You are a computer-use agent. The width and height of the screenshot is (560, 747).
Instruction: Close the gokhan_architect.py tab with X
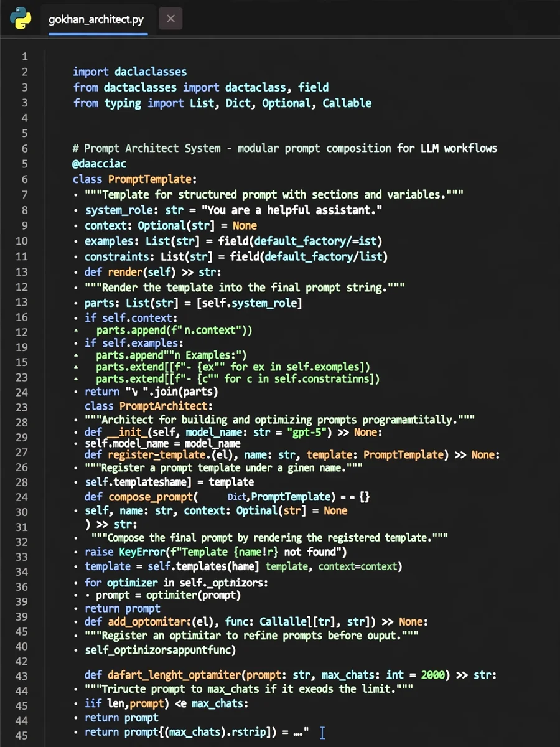click(170, 19)
